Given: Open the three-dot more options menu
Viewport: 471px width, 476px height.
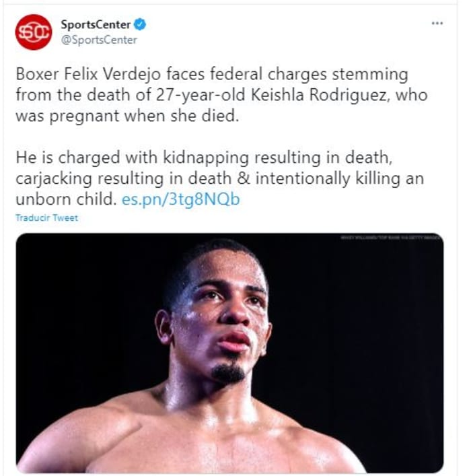Looking at the screenshot, I should point(437,22).
